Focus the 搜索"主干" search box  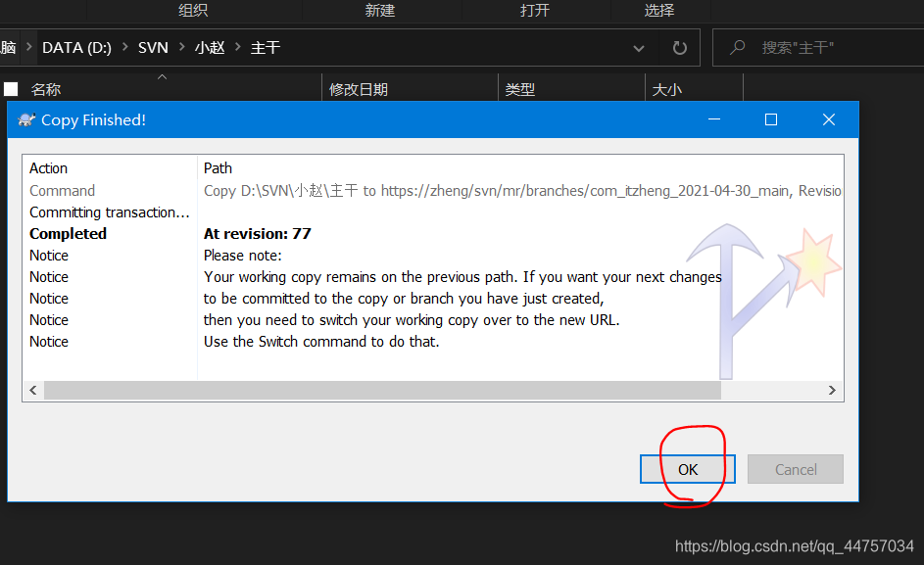pos(819,48)
